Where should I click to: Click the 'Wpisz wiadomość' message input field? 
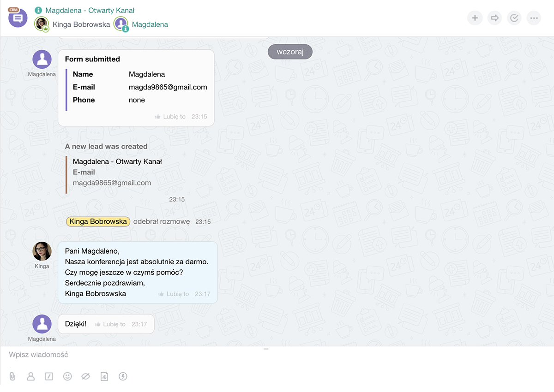231,355
